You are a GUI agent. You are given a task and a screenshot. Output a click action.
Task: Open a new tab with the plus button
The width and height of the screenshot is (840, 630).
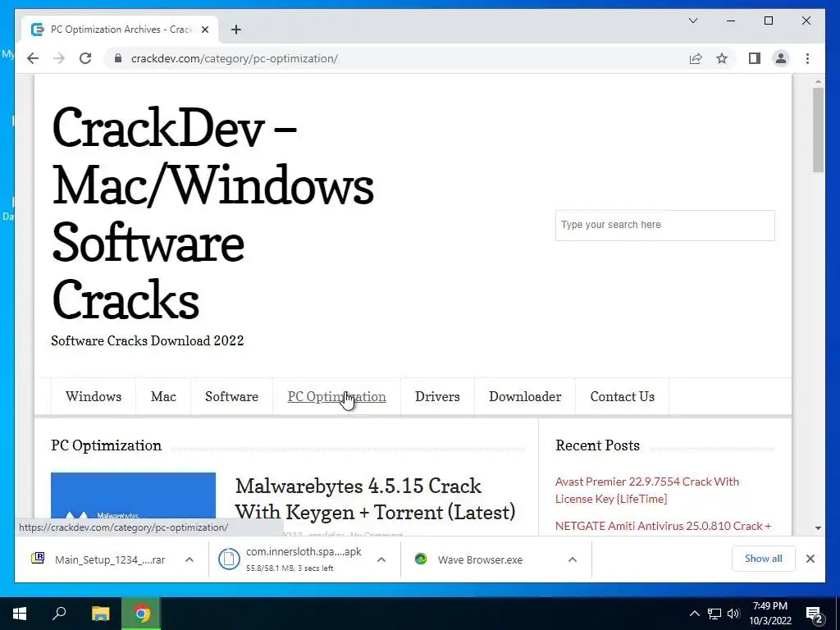click(x=236, y=30)
